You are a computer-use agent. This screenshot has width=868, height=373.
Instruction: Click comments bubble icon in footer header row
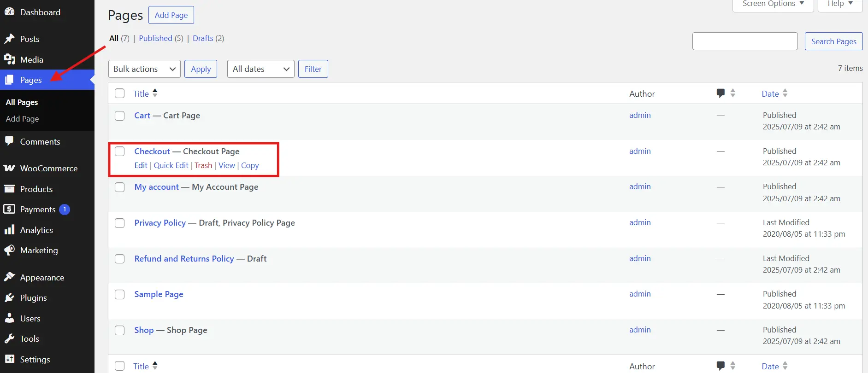pos(721,366)
